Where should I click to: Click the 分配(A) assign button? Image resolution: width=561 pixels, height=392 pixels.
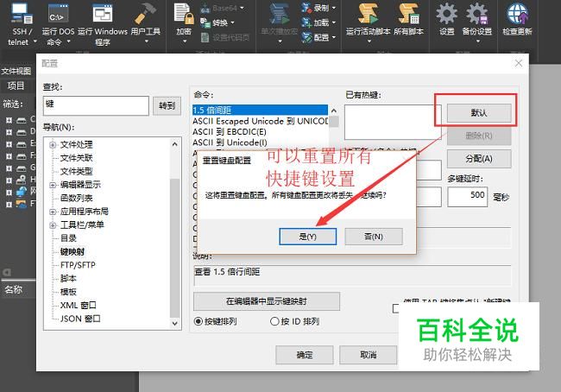(x=479, y=159)
